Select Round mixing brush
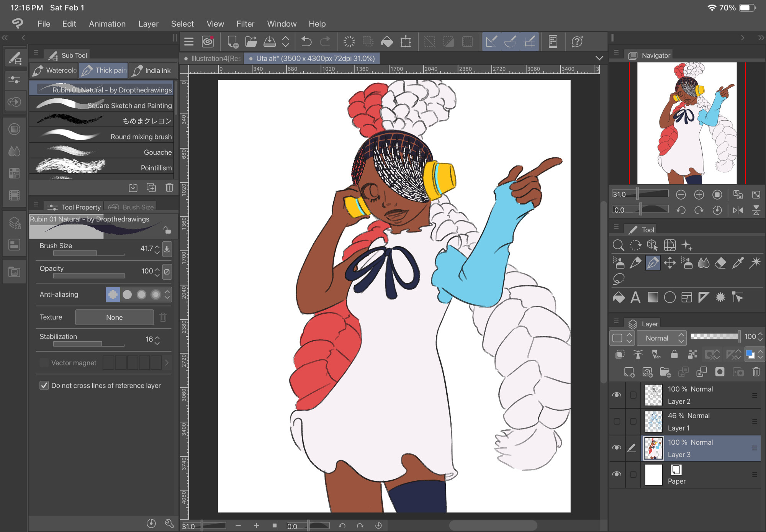Image resolution: width=766 pixels, height=532 pixels. (102, 136)
